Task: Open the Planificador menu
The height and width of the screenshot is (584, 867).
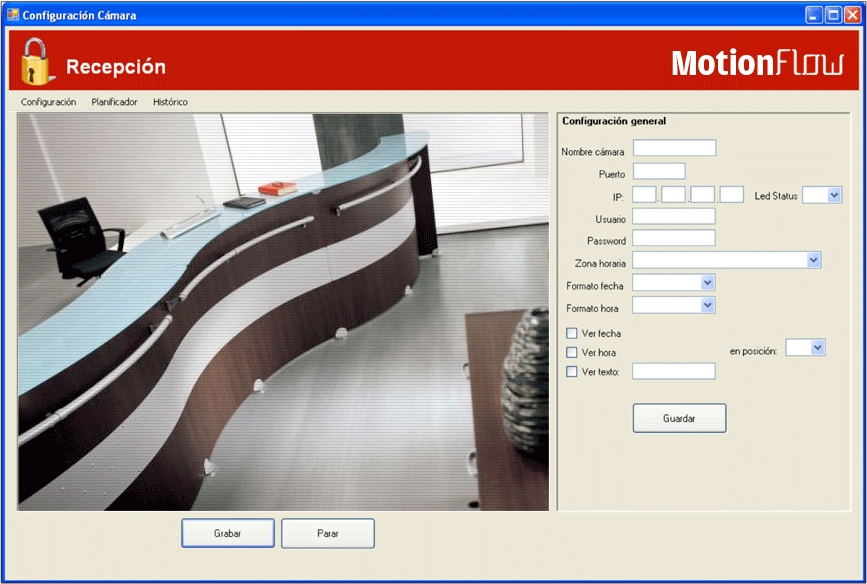Action: point(114,102)
